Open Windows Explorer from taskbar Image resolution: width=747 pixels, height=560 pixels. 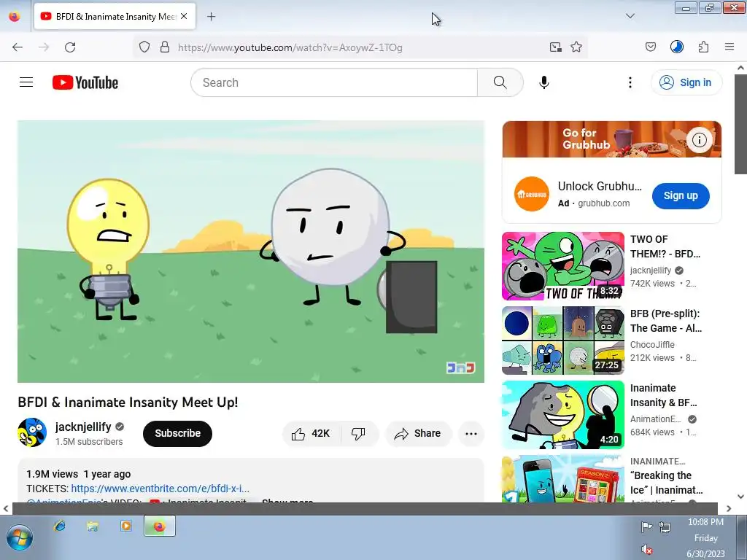click(x=93, y=526)
